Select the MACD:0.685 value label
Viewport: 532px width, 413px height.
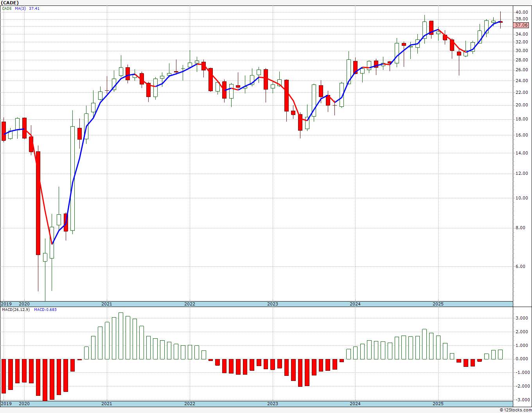coord(45,310)
